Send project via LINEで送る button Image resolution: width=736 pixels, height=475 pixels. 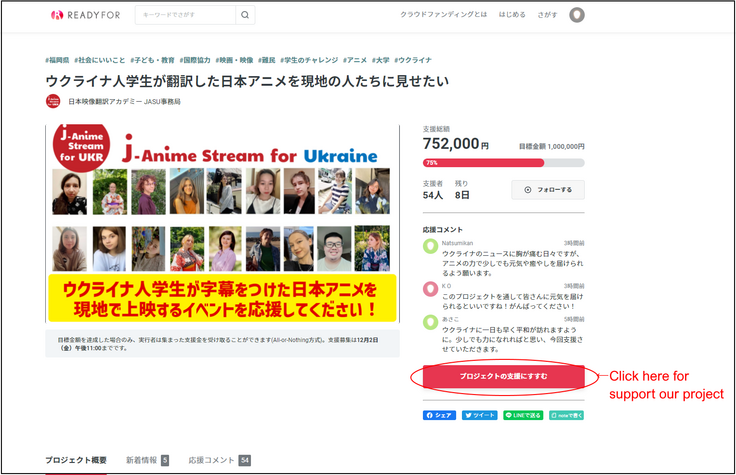click(524, 414)
